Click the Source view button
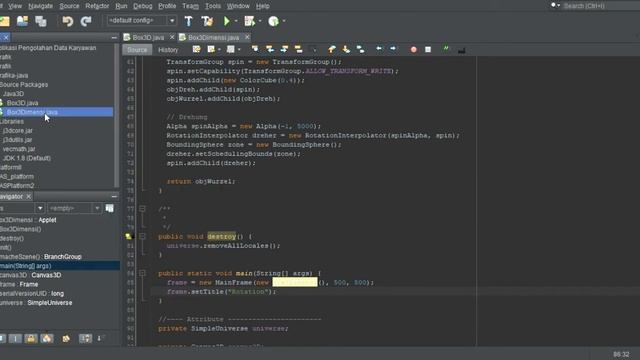640x360 pixels. coord(137,50)
